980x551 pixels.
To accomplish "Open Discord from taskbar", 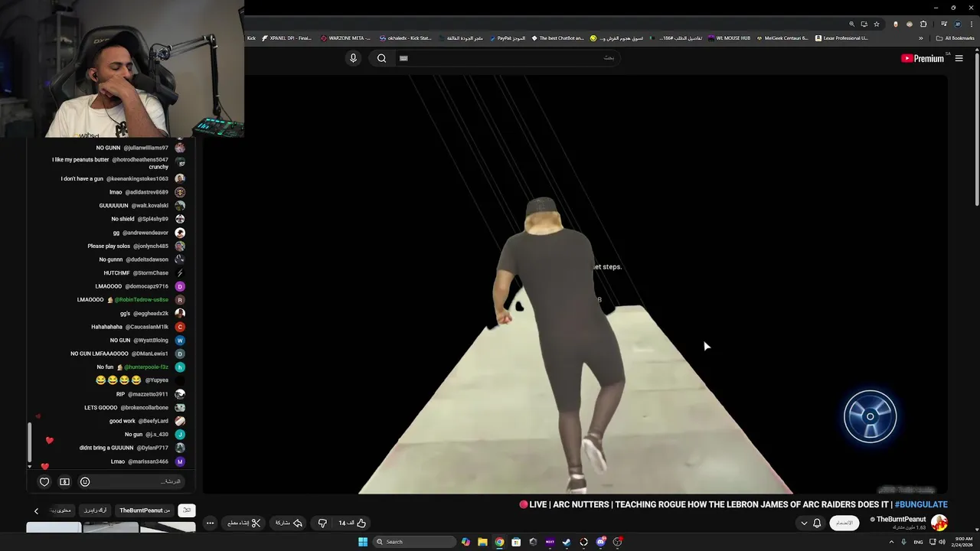I will [601, 542].
